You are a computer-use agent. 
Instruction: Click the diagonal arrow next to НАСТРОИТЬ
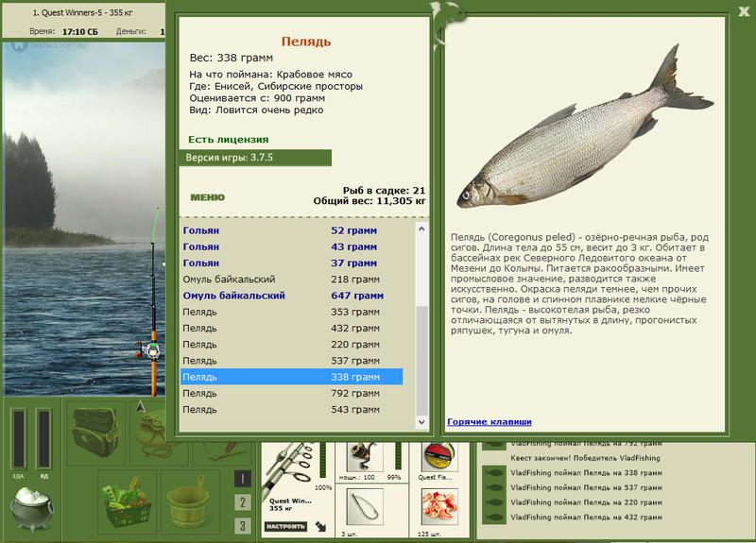[x=321, y=527]
